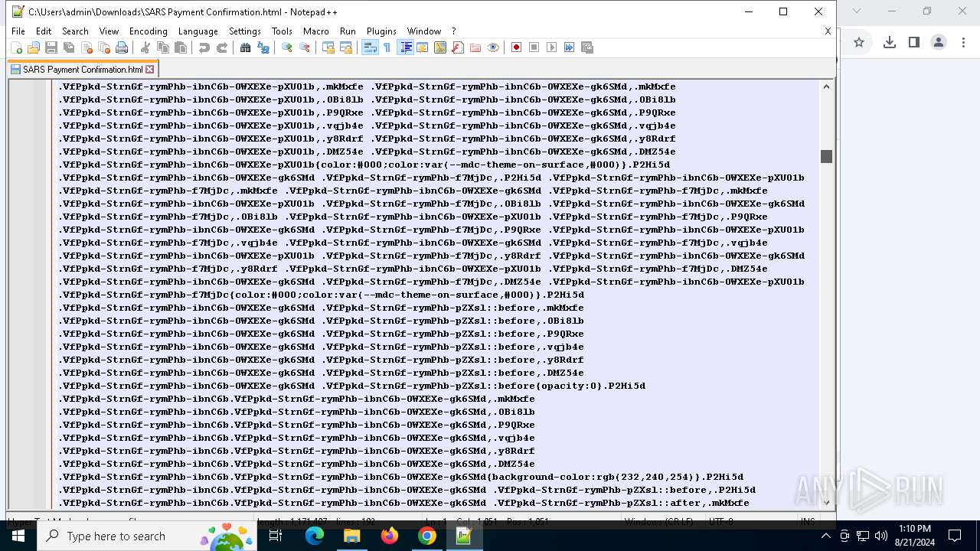Viewport: 980px width, 551px height.
Task: Close the SARS Payment Confirmation.html tab
Action: coord(150,70)
